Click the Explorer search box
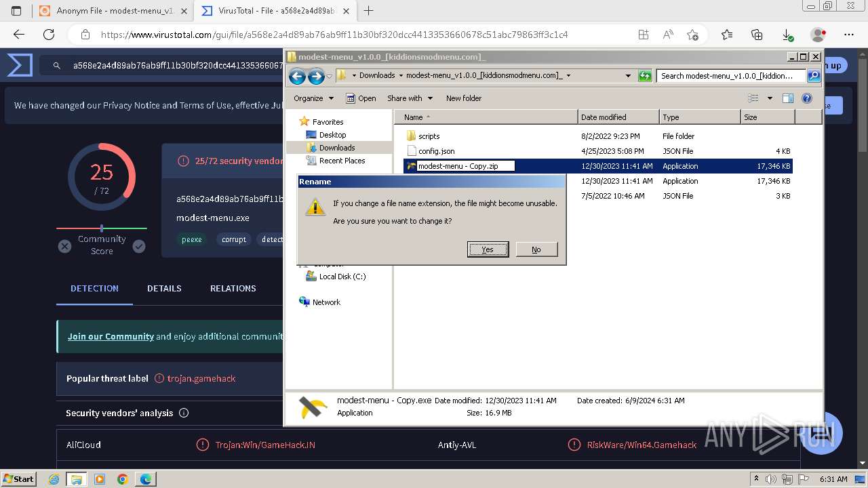This screenshot has height=488, width=868. [x=731, y=76]
